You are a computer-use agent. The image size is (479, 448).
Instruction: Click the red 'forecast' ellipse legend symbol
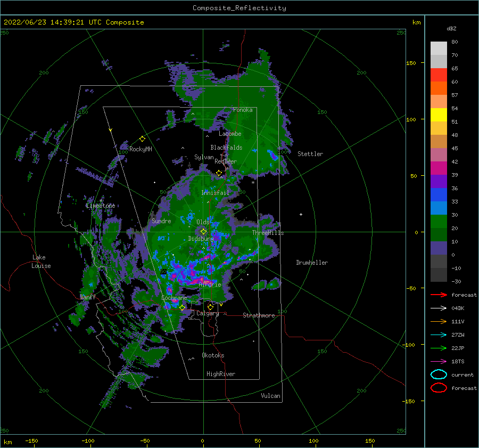tap(439, 388)
